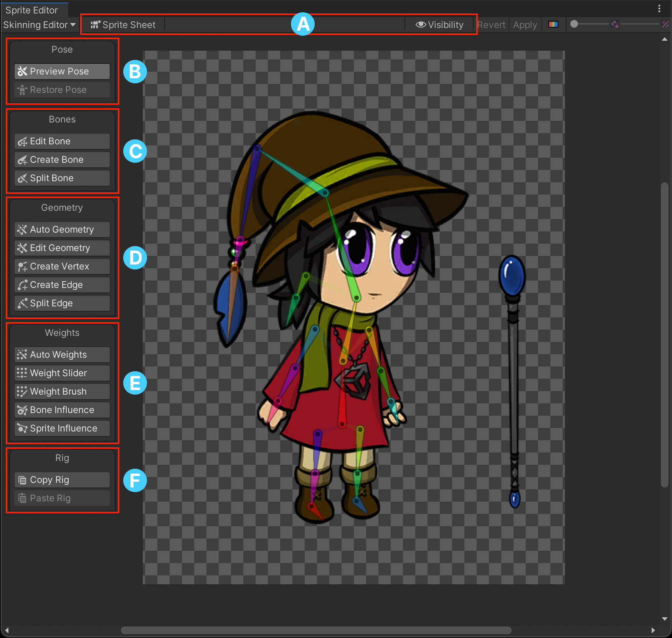Select the Create Vertex tool

pos(62,266)
